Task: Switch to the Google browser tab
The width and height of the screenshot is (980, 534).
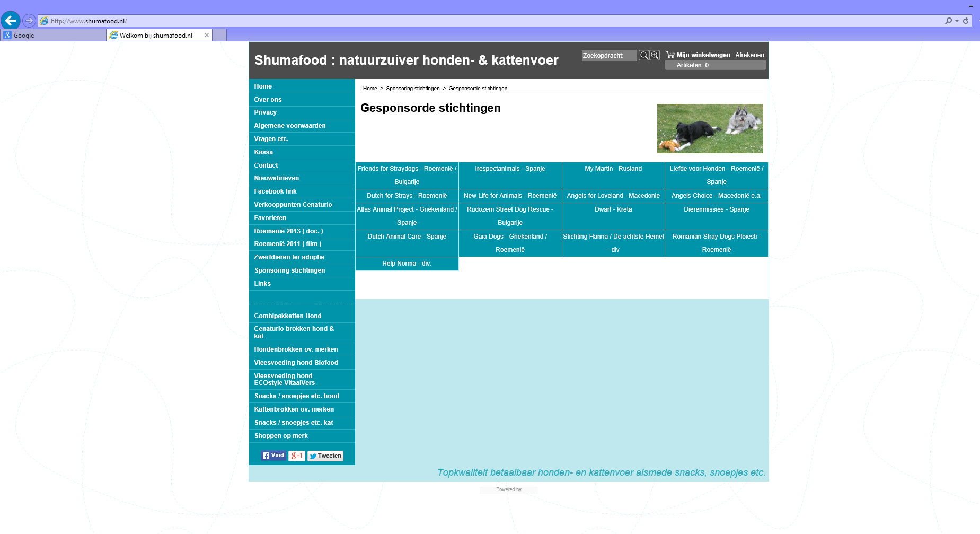Action: 53,36
